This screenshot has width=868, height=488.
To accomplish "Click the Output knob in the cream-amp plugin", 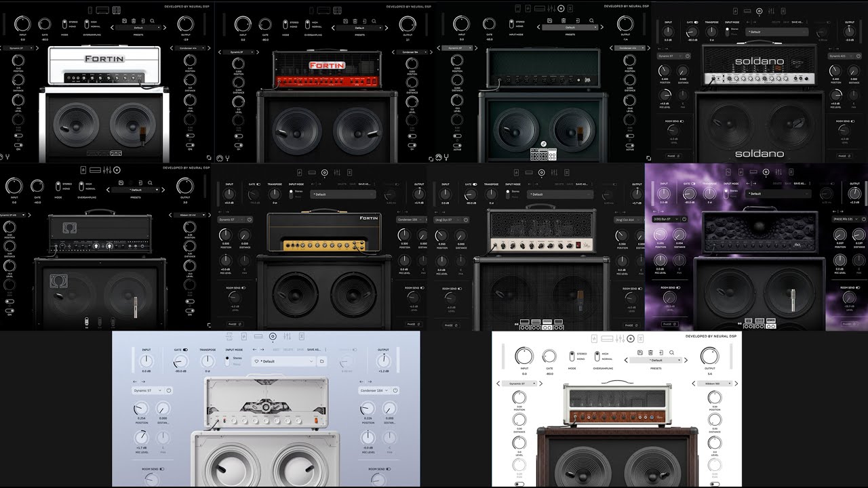I will click(637, 194).
